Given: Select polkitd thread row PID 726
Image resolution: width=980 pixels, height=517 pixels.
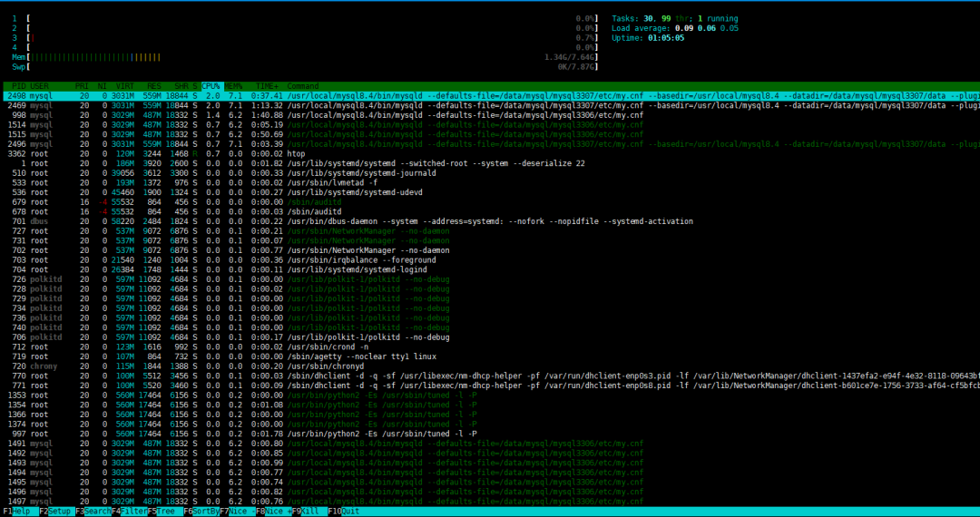Looking at the screenshot, I should point(490,279).
